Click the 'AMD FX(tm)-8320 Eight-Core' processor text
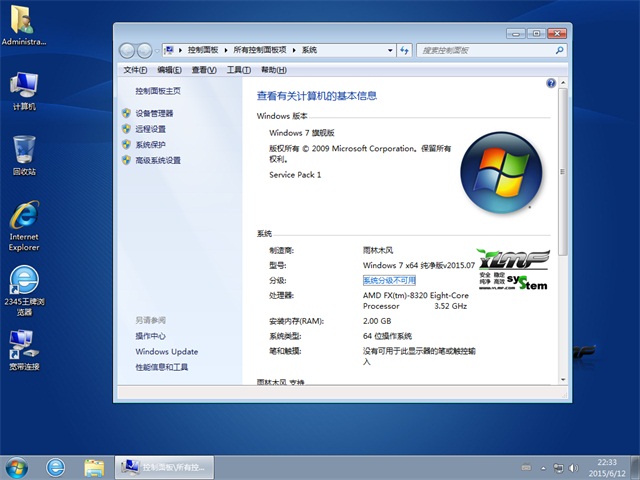The height and width of the screenshot is (480, 640). [416, 295]
